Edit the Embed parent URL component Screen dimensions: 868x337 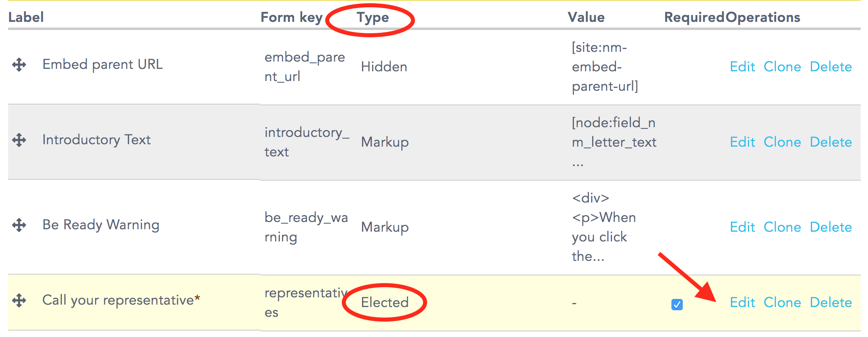[742, 67]
